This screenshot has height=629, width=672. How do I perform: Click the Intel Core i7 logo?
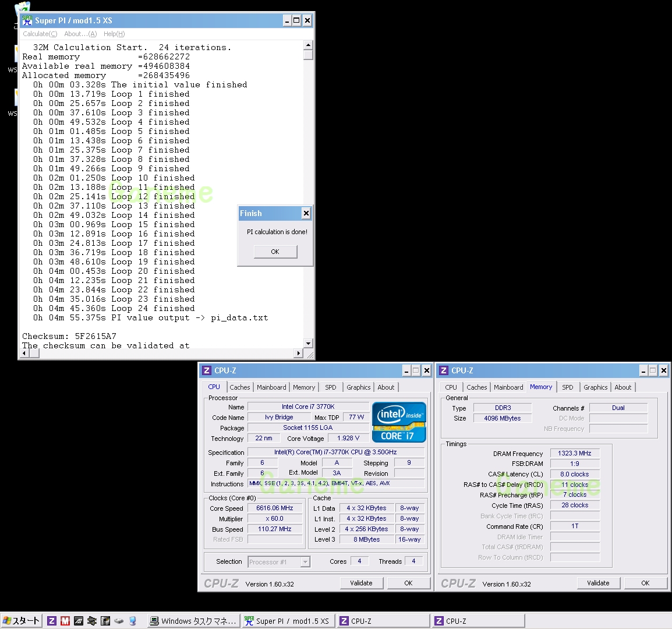point(399,422)
